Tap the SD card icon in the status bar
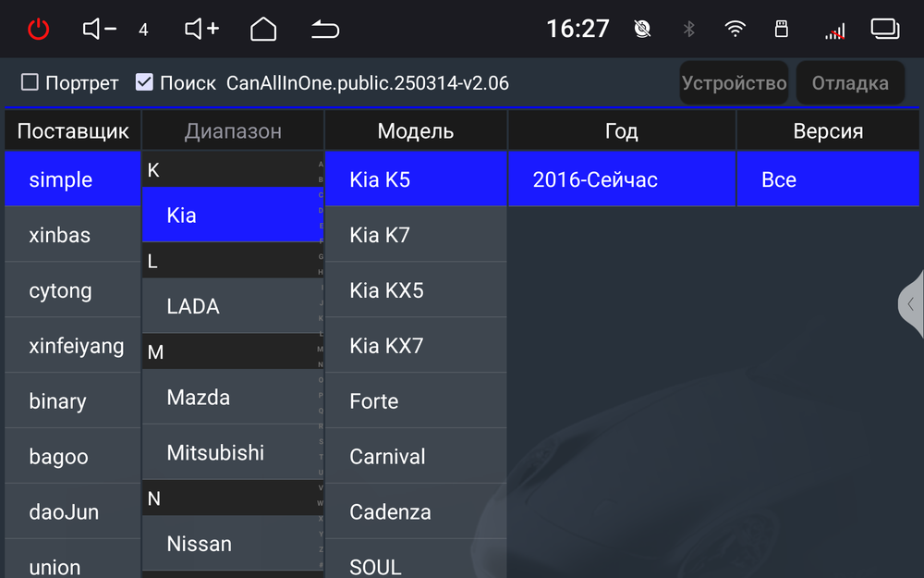 782,29
